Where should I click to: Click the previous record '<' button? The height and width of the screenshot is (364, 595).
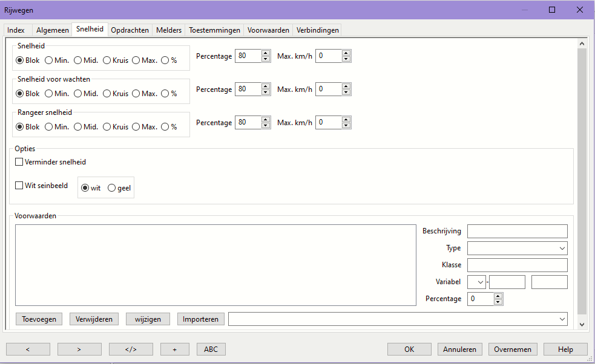coord(28,349)
